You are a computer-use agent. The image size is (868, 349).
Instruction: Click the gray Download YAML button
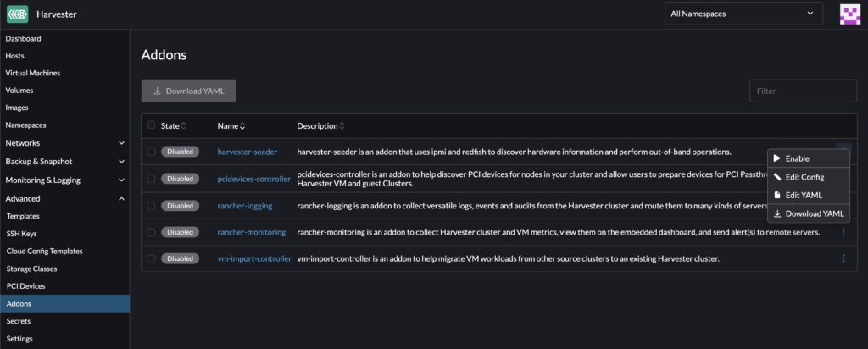pos(188,91)
